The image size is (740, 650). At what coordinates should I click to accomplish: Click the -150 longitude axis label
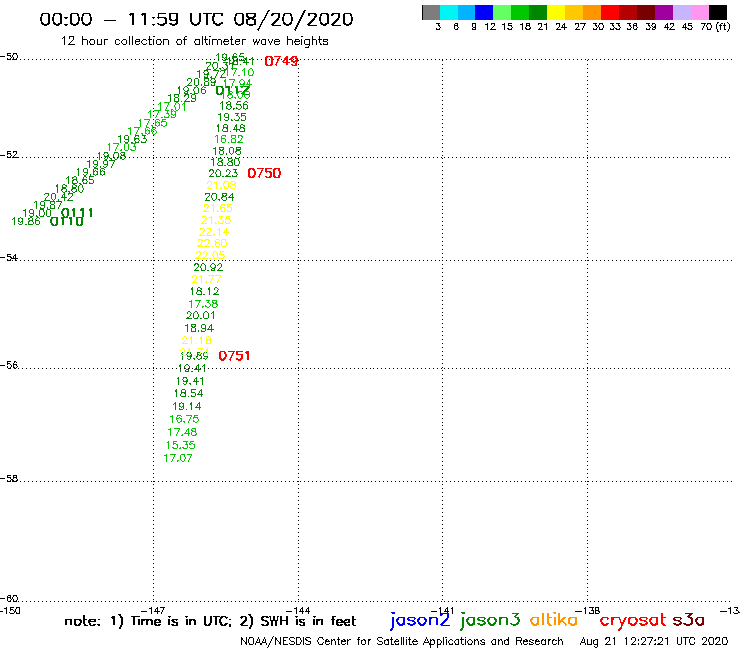10,610
